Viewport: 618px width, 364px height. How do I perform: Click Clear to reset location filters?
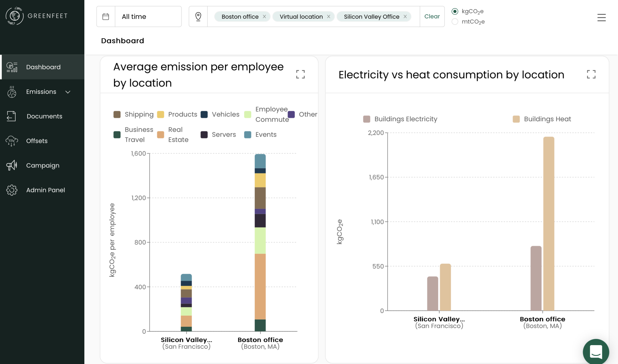(x=432, y=17)
